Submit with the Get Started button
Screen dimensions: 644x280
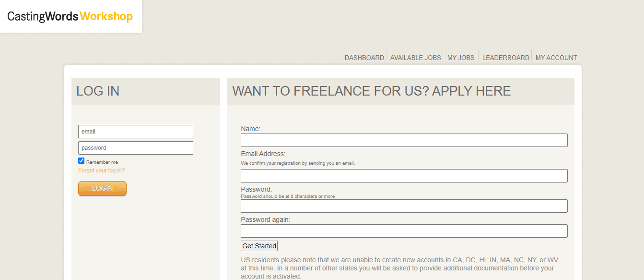259,246
